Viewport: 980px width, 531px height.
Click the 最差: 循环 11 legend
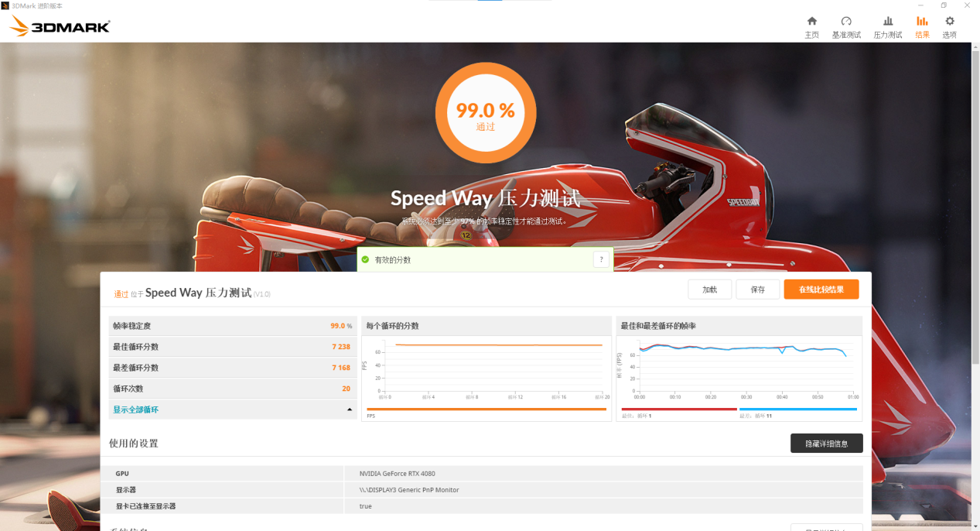(756, 416)
